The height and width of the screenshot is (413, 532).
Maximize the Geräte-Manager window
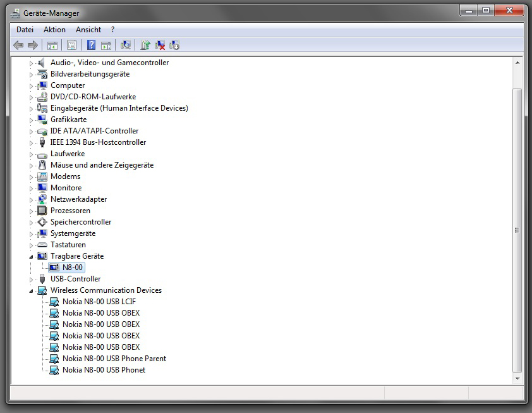click(x=486, y=11)
